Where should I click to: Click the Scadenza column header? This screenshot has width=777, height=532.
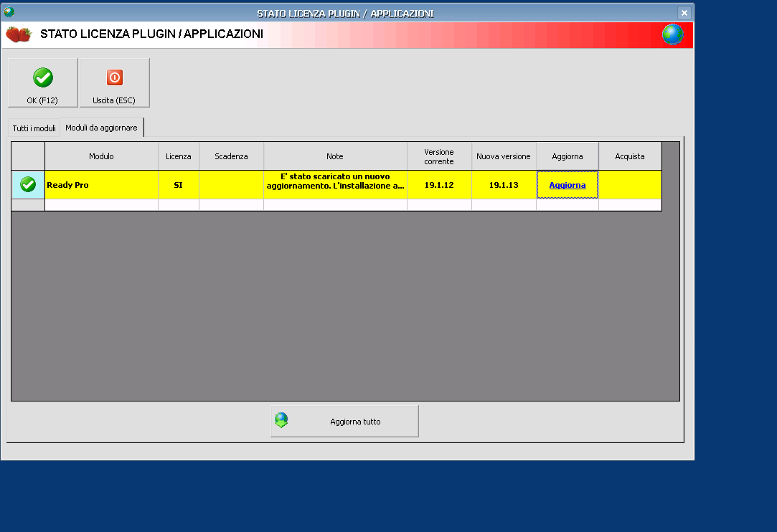coord(232,156)
